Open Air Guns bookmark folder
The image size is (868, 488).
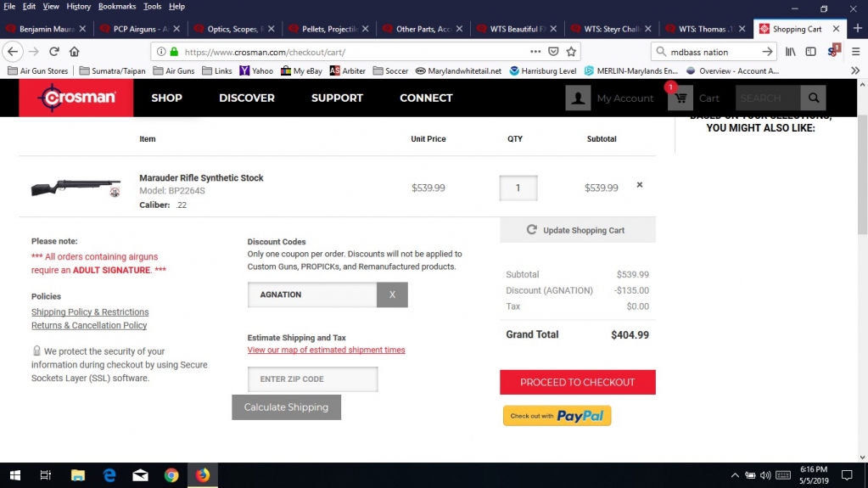click(174, 71)
